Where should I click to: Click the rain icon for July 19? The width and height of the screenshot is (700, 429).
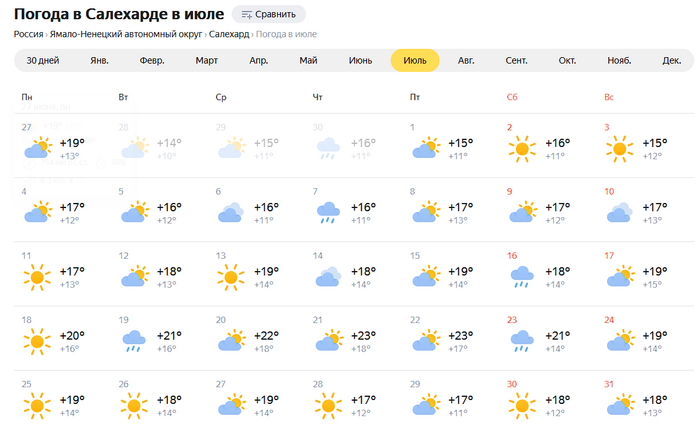coord(132,342)
